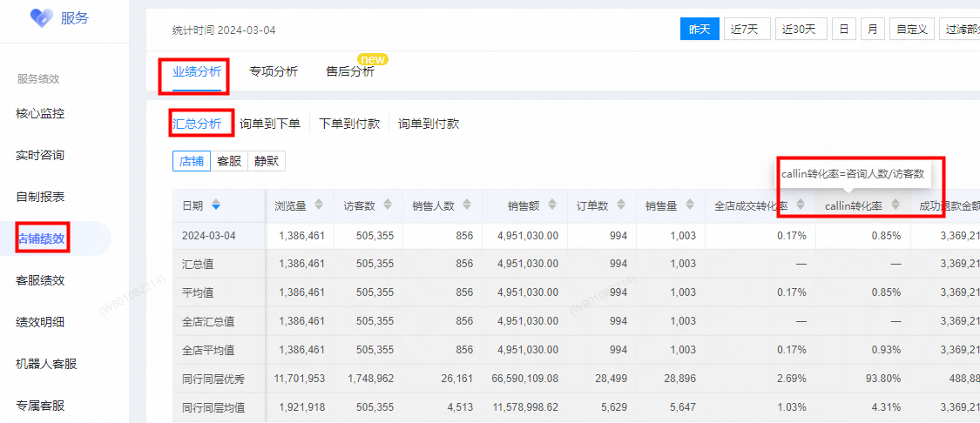Sort by 销售量 column arrow icon
The height and width of the screenshot is (423, 980).
pyautogui.click(x=690, y=205)
